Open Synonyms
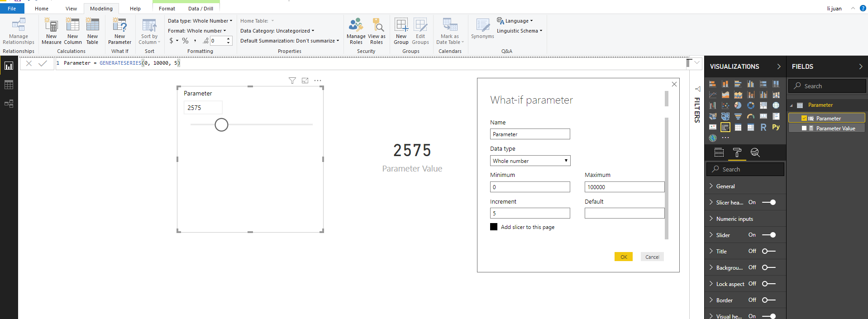This screenshot has width=868, height=319. (x=482, y=29)
